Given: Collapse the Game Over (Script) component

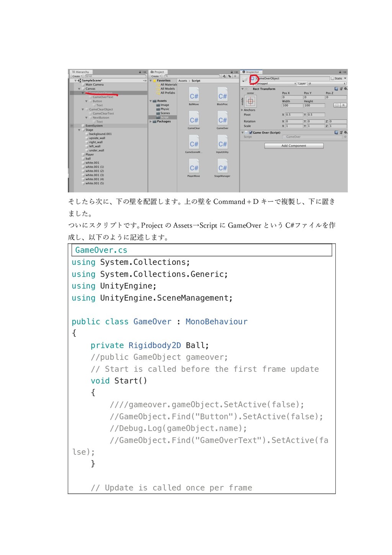Looking at the screenshot, I should pyautogui.click(x=242, y=132).
